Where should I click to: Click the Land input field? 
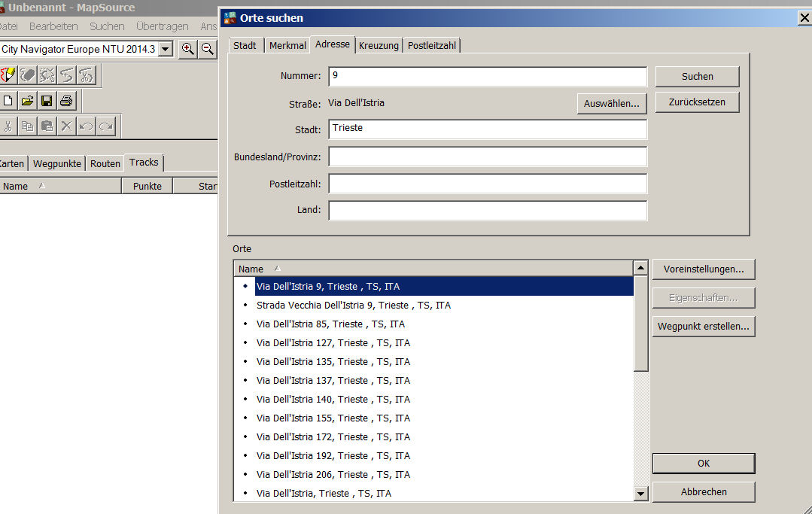click(x=488, y=211)
